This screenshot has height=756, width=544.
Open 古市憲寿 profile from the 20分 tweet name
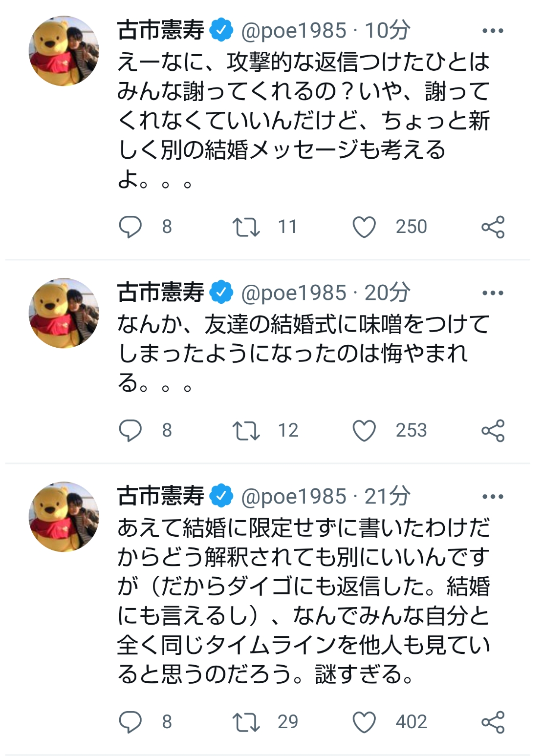pos(161,293)
